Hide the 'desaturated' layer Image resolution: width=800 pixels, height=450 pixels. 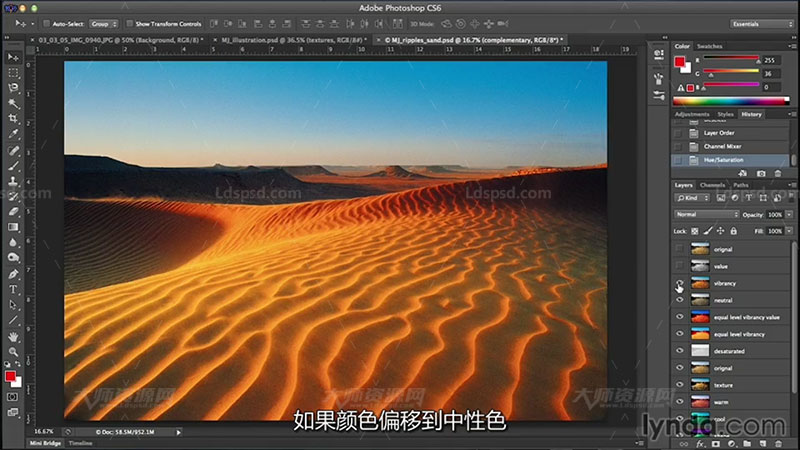coord(679,351)
